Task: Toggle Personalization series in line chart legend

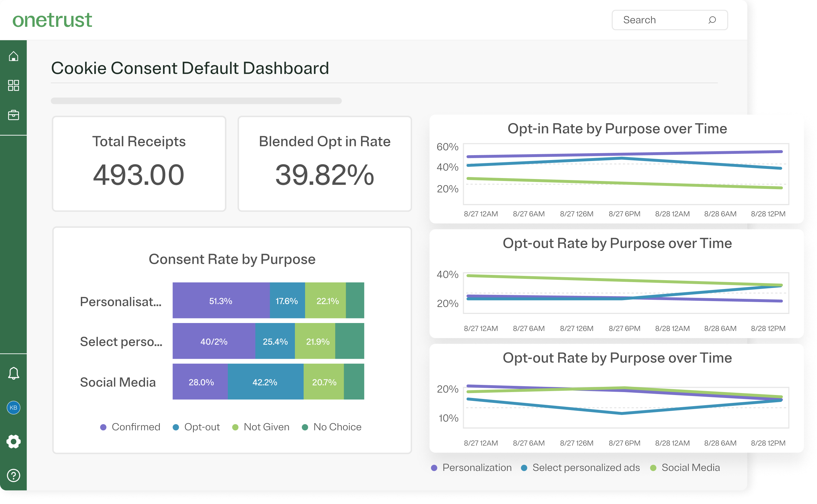Action: click(471, 468)
